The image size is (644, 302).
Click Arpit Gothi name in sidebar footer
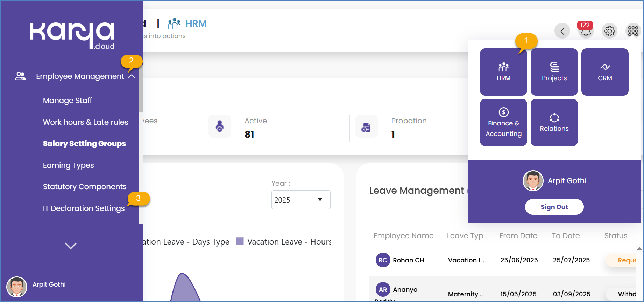click(x=49, y=284)
